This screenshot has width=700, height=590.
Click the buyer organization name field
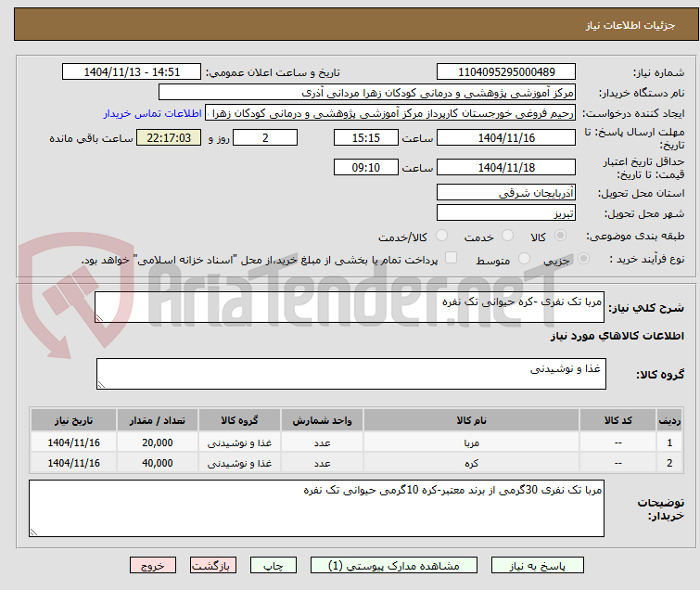(367, 93)
